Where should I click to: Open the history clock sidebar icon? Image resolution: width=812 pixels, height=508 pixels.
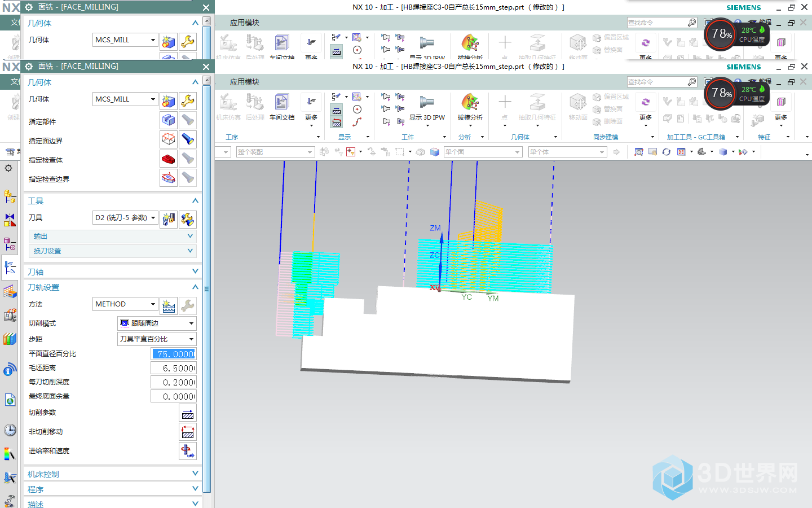tap(10, 430)
